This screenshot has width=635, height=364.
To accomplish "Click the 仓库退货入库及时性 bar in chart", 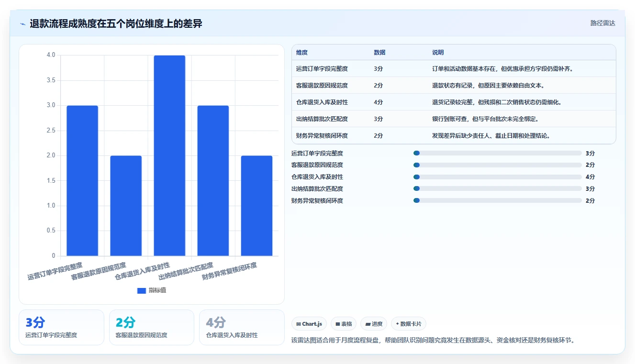I will tap(169, 156).
